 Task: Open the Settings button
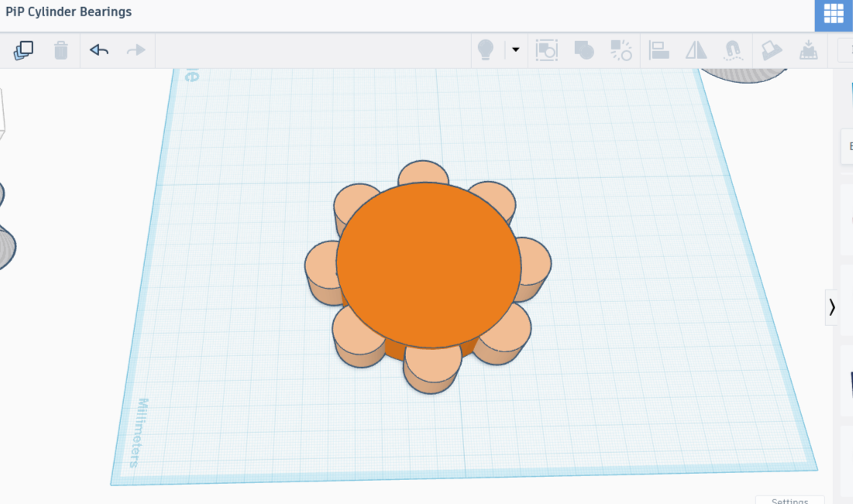(790, 501)
